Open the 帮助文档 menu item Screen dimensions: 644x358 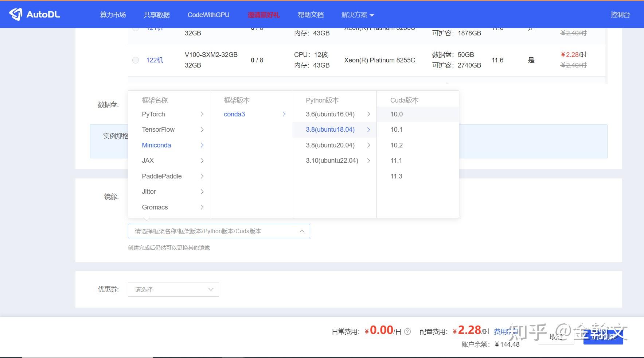coord(310,15)
